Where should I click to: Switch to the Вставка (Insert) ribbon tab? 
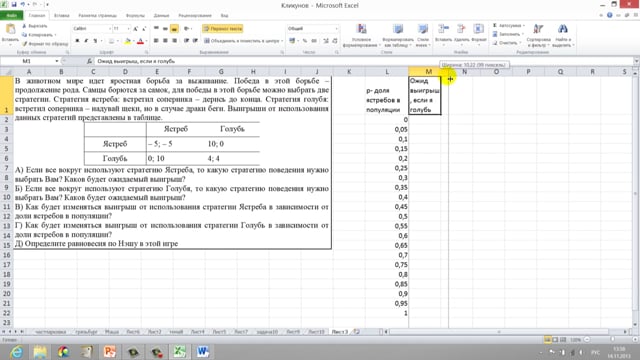[x=62, y=16]
